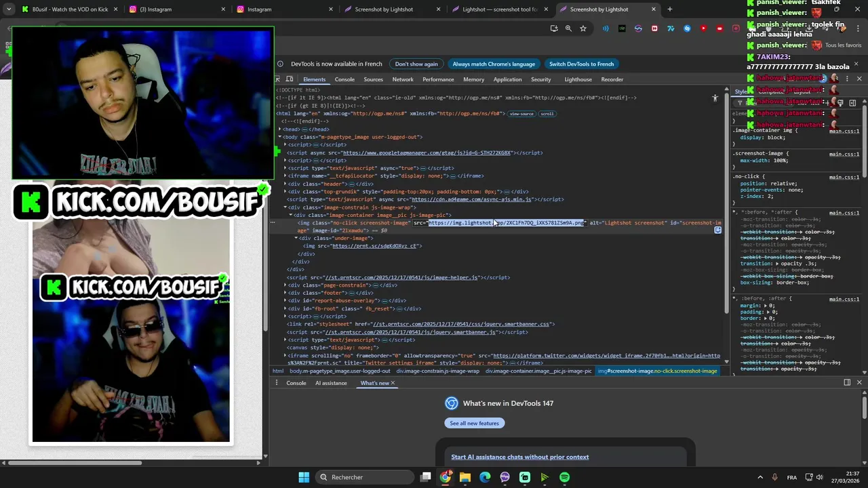Click the googletagmanager script src link

point(427,152)
